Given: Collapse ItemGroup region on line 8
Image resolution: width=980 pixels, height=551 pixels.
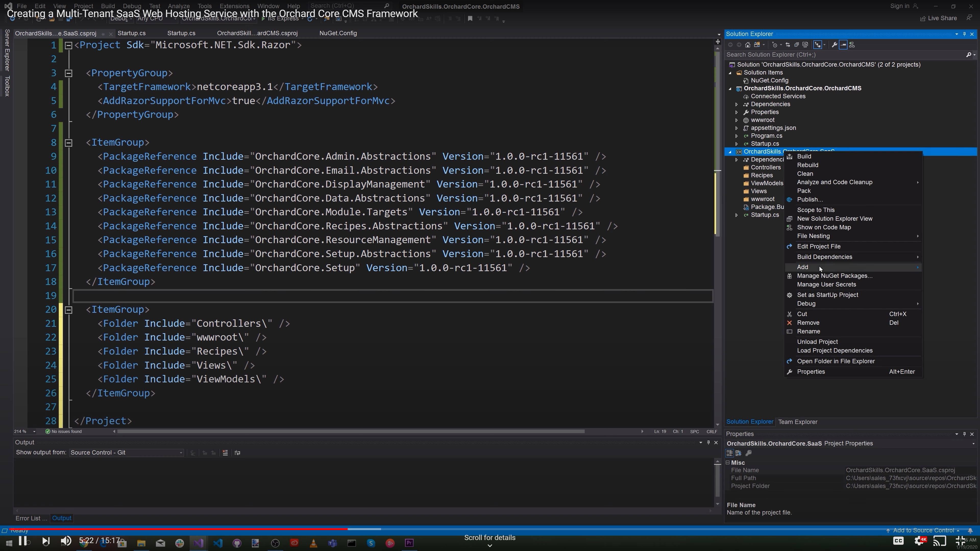Looking at the screenshot, I should pyautogui.click(x=68, y=143).
